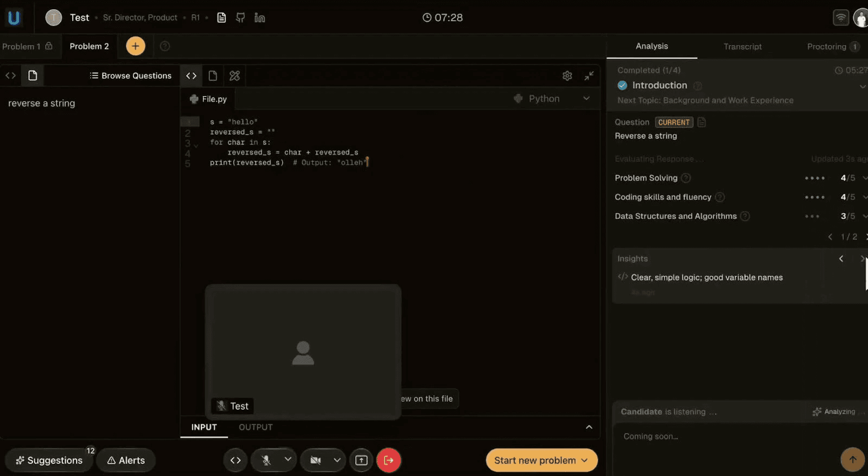Select code line print(reversed_s)
Viewport: 868px width, 476px height.
point(247,163)
